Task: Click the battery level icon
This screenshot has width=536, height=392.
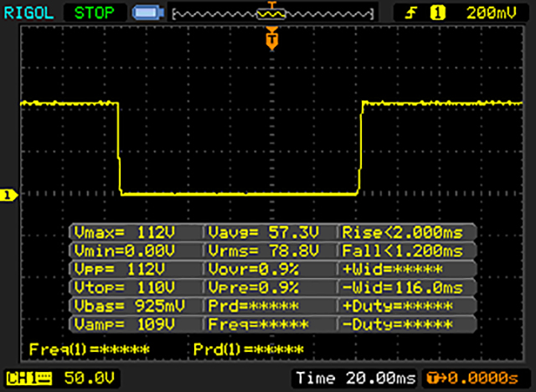Action: click(148, 13)
